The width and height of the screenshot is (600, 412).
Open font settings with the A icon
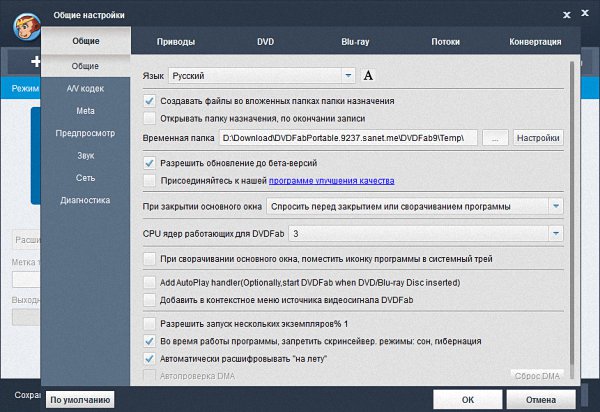[368, 75]
